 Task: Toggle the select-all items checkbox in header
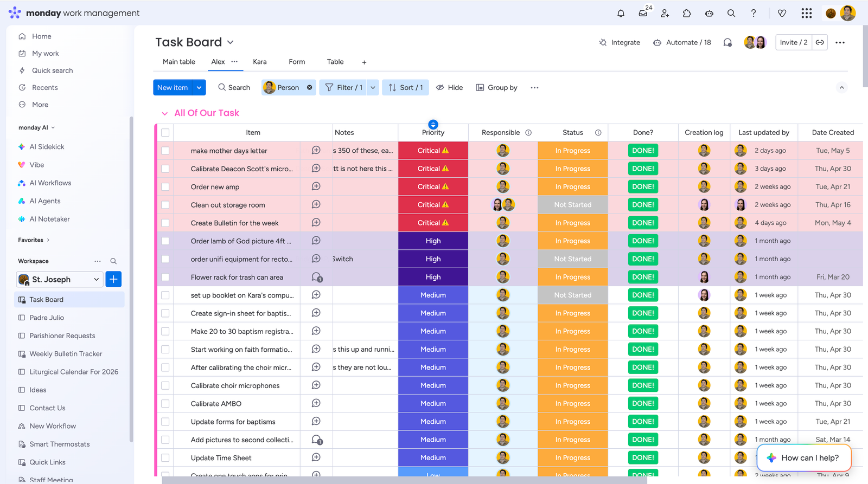coord(165,132)
